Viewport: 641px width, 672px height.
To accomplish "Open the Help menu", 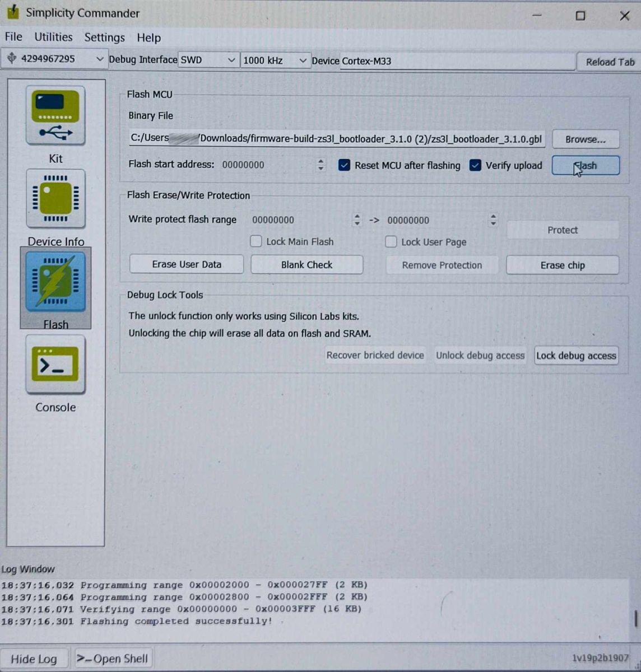I will (x=148, y=38).
